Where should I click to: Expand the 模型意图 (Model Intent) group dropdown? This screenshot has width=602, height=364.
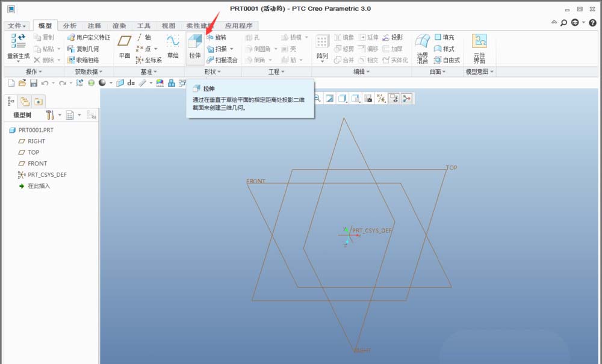[480, 72]
